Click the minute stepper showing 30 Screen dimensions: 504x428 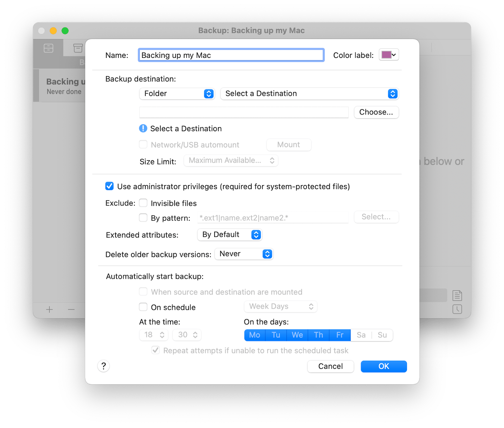tap(187, 335)
